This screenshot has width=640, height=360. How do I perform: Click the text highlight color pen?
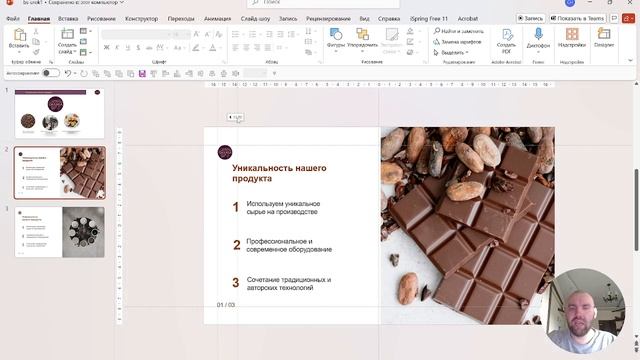(196, 48)
